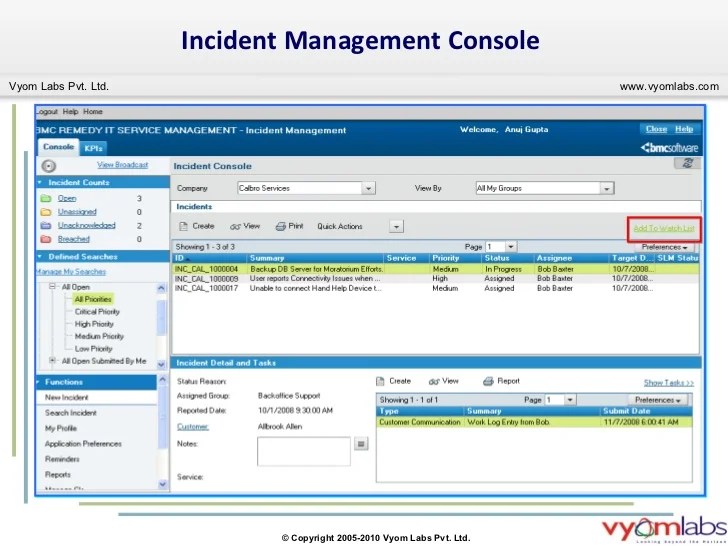Click the blue Unacknowledged folder icon
Viewport: 728px width, 546px height.
[46, 225]
